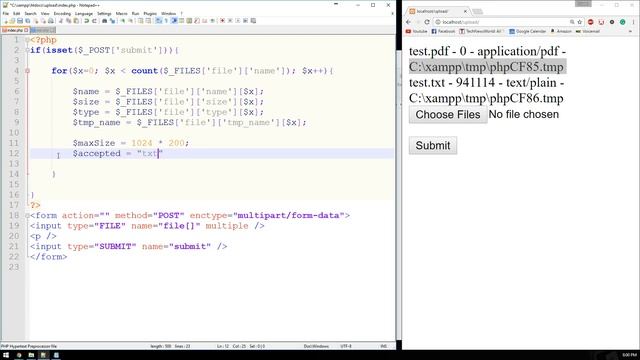Toggle synchronized horizontal scrolling icon
This screenshot has height=360, width=640.
pos(148,21)
